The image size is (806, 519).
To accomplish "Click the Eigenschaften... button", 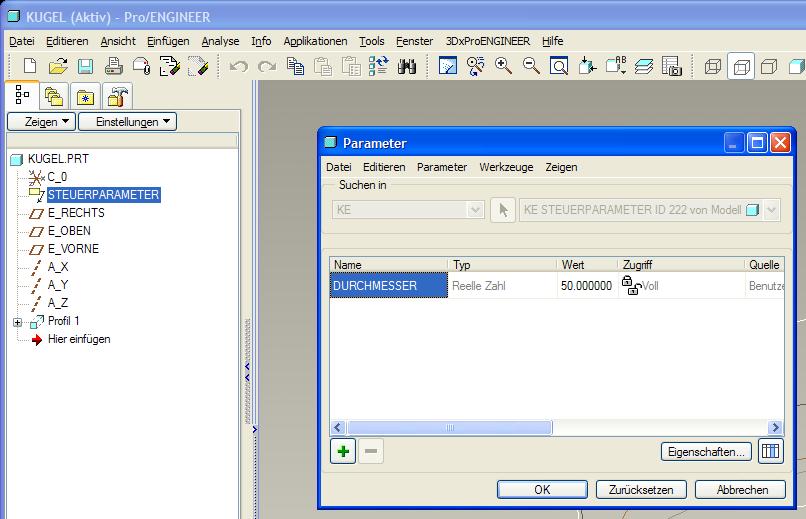I will pyautogui.click(x=706, y=452).
